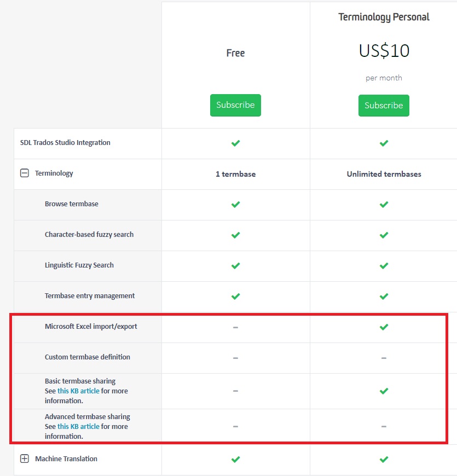457x476 pixels.
Task: Click Free plan checkmark for SDL Trados Studio Integration
Action: pos(235,143)
